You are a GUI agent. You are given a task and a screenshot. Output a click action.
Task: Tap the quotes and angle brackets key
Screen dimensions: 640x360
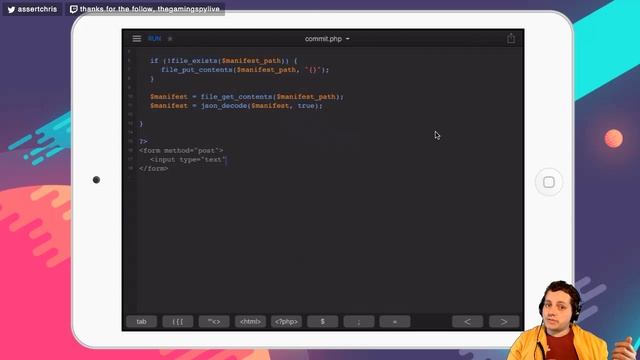coord(214,322)
